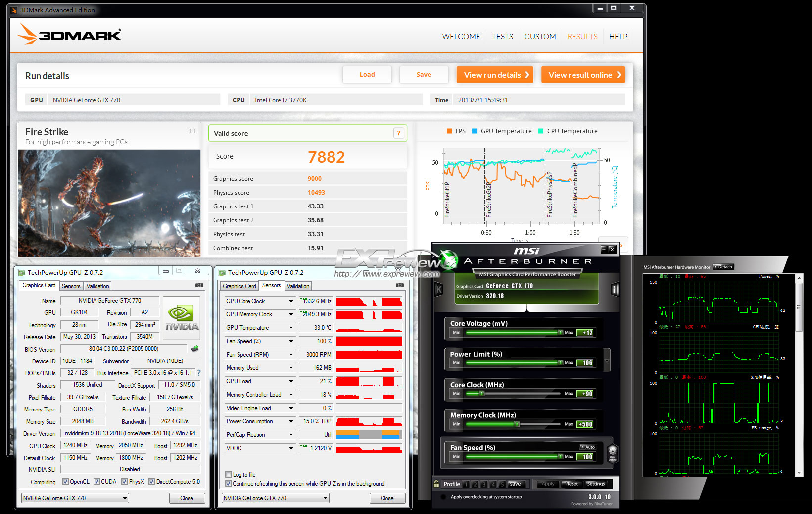Toggle the DirectCompute 5.0 checkbox

151,482
